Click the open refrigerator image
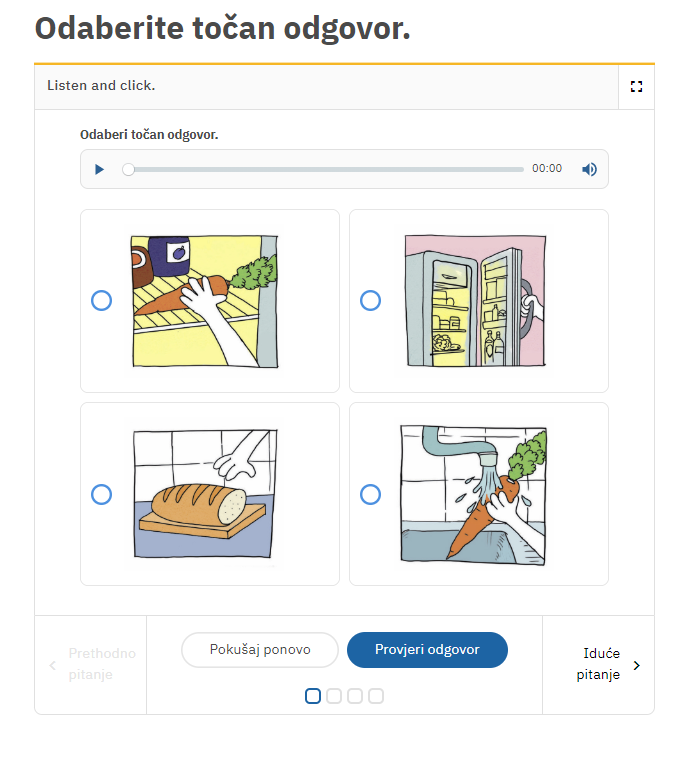 click(475, 300)
